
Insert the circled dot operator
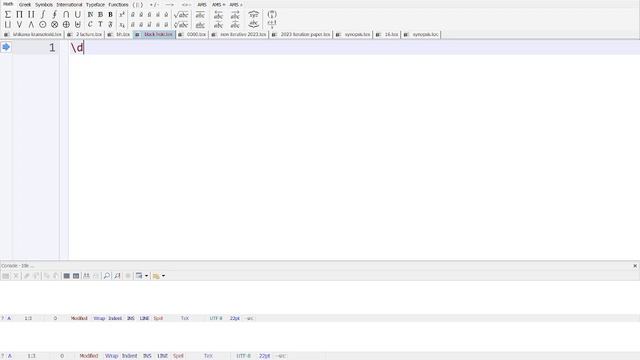pyautogui.click(x=43, y=24)
